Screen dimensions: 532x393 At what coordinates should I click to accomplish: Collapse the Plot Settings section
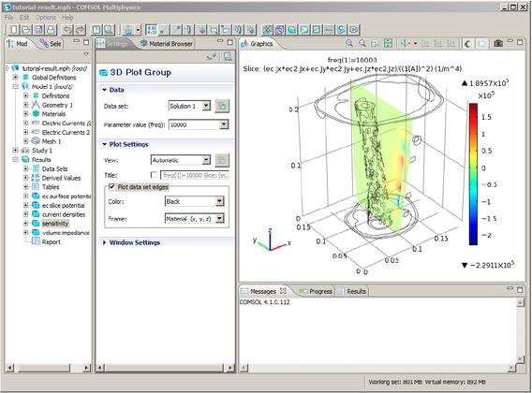105,144
